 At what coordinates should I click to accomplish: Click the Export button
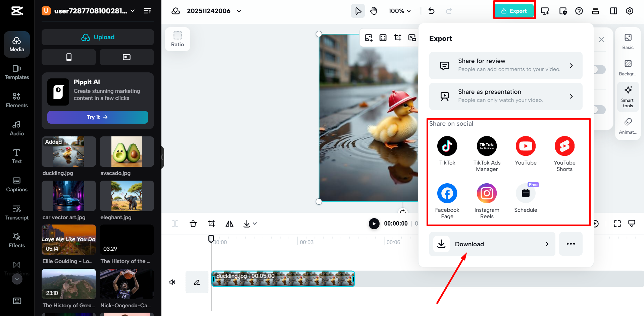(514, 11)
